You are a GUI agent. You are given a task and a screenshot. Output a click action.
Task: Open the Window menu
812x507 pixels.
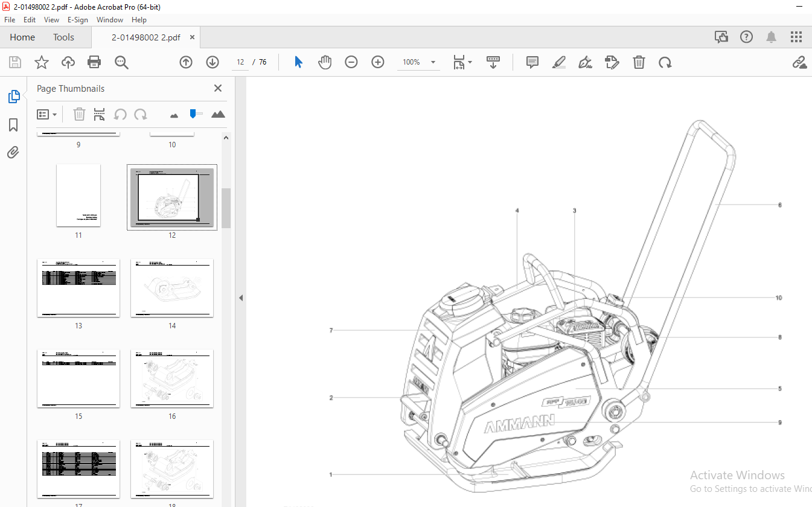pyautogui.click(x=110, y=20)
